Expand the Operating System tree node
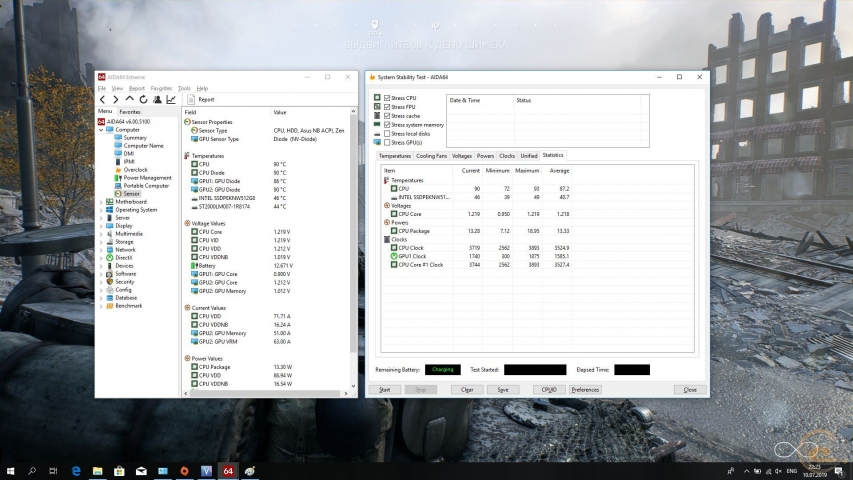The width and height of the screenshot is (853, 480). tap(101, 210)
